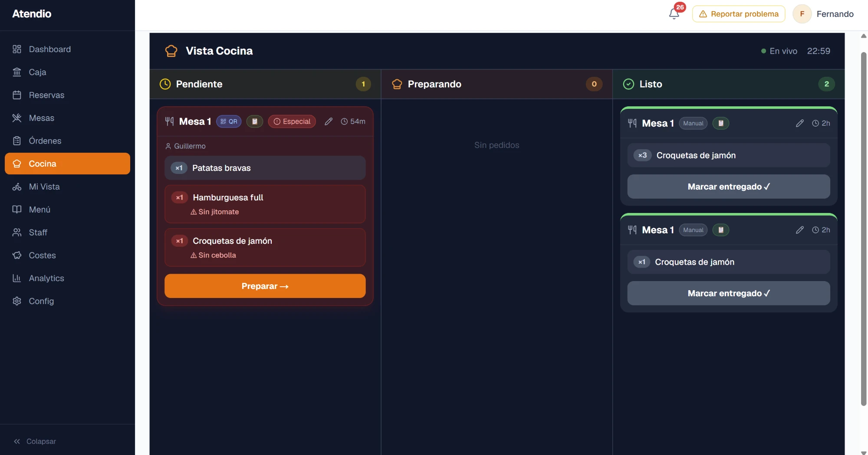Viewport: 868px width, 455px height.
Task: Click the Reportar problema button
Action: (x=738, y=14)
